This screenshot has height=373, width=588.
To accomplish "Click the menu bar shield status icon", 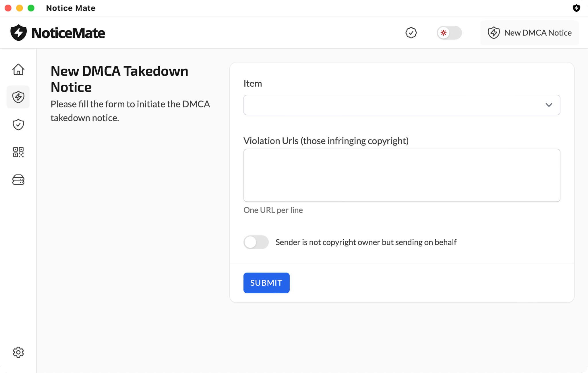I will (576, 8).
